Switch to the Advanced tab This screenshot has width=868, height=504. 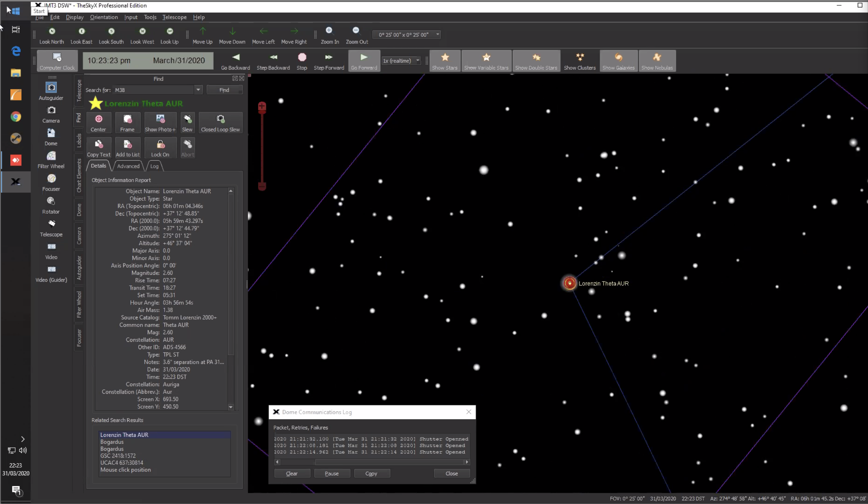point(128,166)
